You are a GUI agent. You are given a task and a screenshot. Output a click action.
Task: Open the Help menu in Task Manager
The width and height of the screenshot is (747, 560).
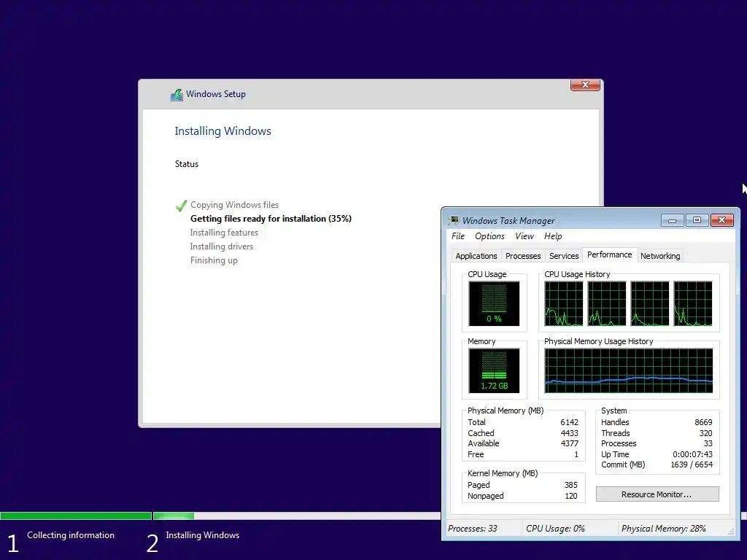point(553,236)
